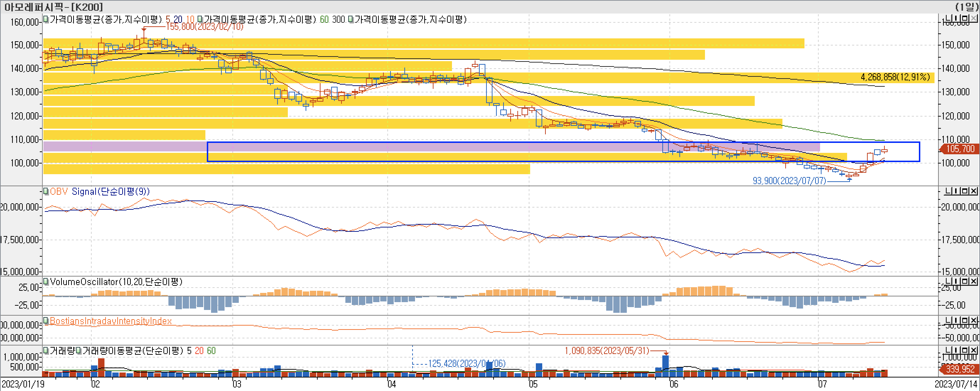The image size is (980, 391).
Task: Close the OBV indicator panel with X icon
Action: [974, 191]
